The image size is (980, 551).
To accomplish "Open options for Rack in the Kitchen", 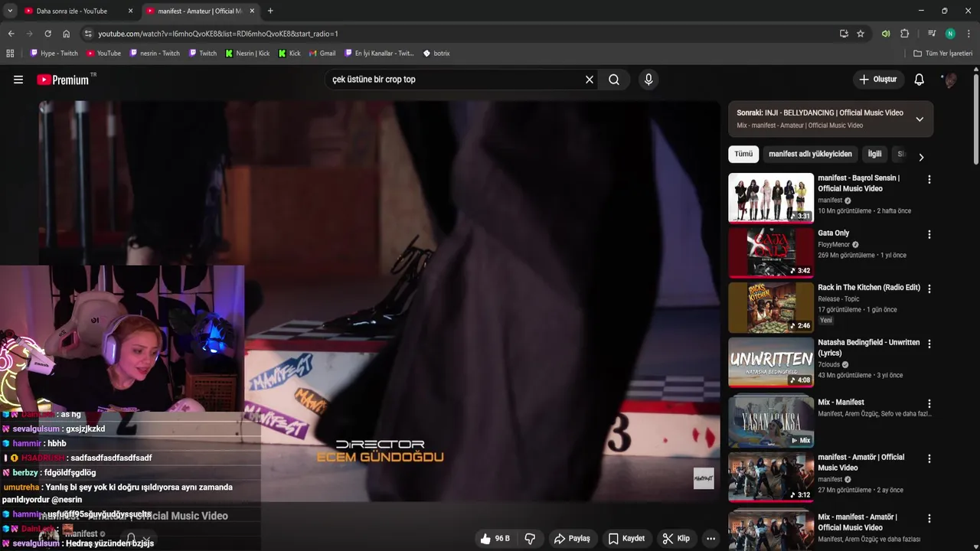I will click(929, 289).
